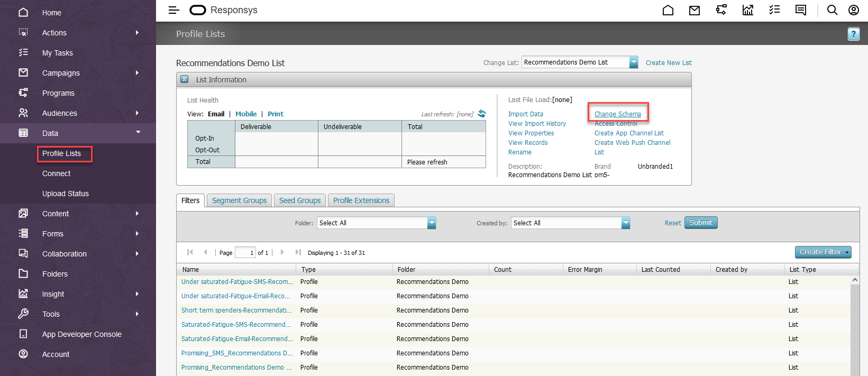The image size is (868, 376).
Task: Expand Campaigns submenu arrow
Action: pyautogui.click(x=137, y=72)
